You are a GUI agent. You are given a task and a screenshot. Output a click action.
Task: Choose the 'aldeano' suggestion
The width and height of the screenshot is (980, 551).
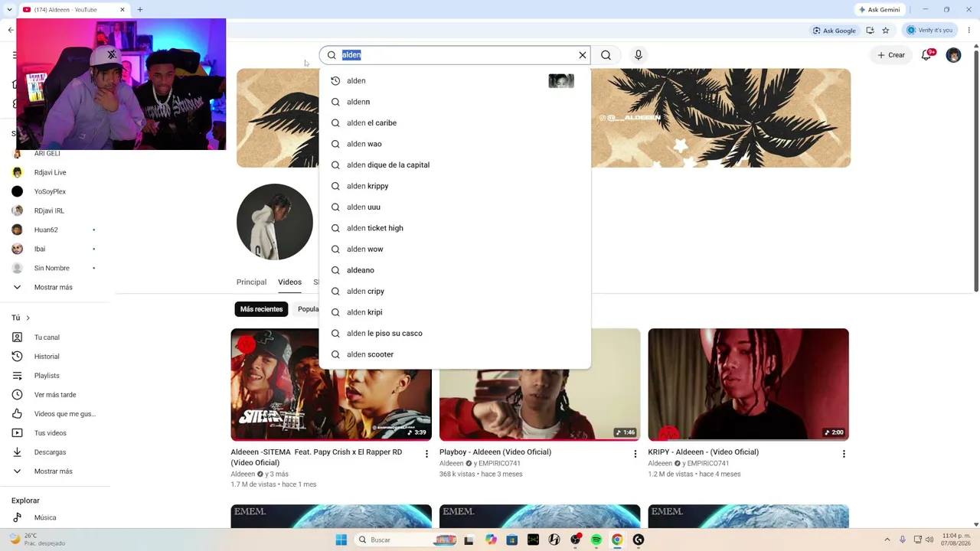click(455, 270)
